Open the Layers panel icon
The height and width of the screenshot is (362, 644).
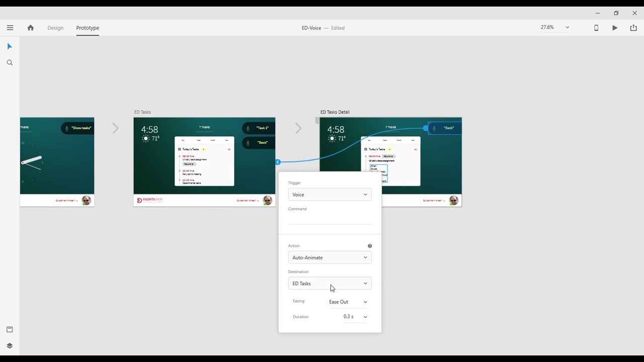[x=10, y=346]
